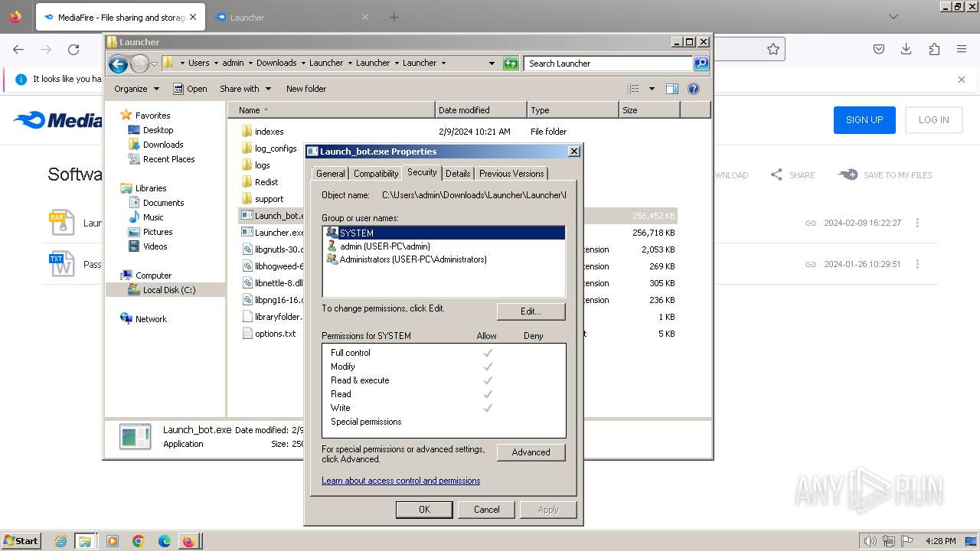The image size is (980, 551).
Task: Click the Advanced button
Action: (531, 452)
